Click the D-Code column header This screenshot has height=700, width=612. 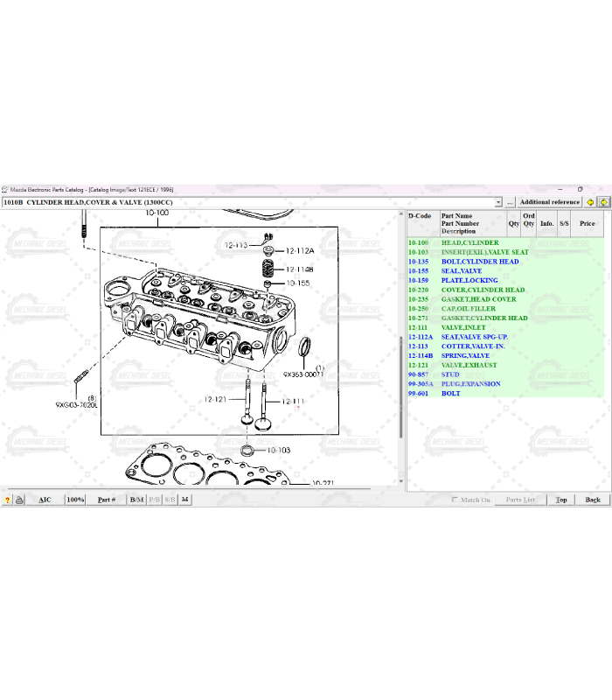420,216
